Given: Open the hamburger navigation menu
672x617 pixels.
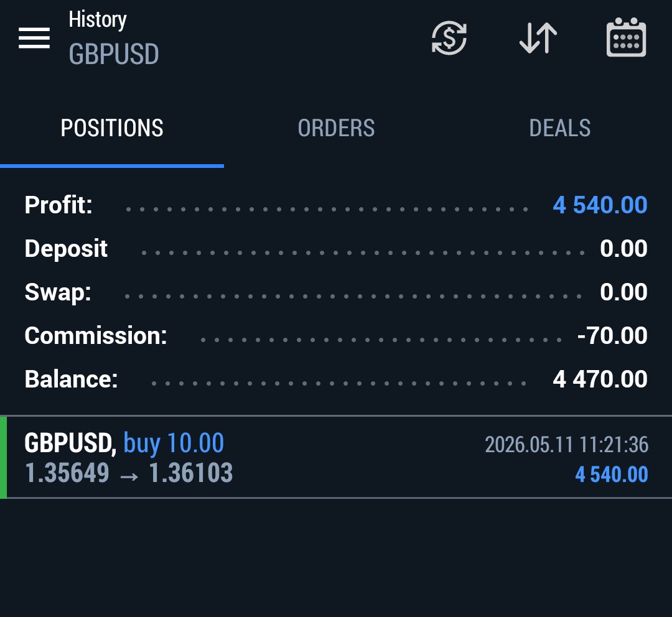Looking at the screenshot, I should tap(34, 38).
